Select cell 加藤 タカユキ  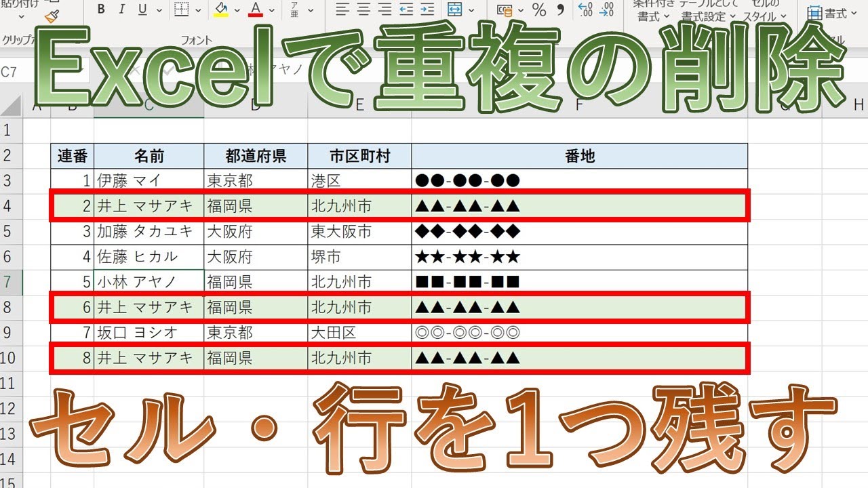click(149, 231)
